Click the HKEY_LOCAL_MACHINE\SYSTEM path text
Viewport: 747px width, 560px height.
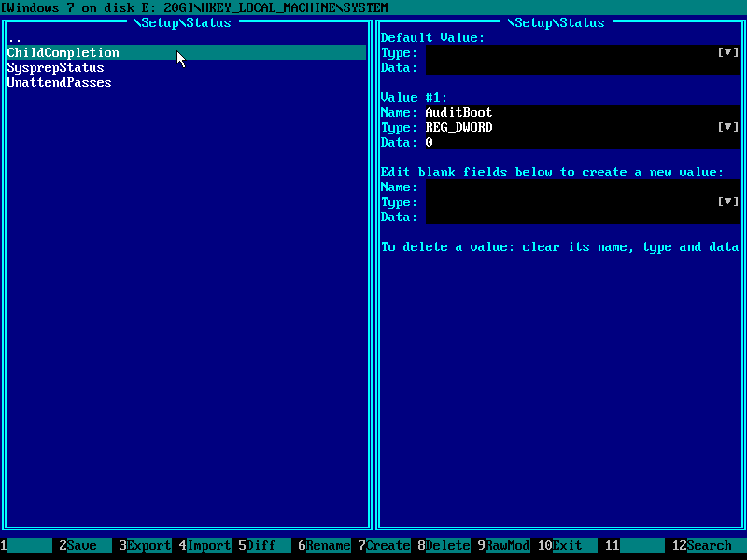(294, 7)
